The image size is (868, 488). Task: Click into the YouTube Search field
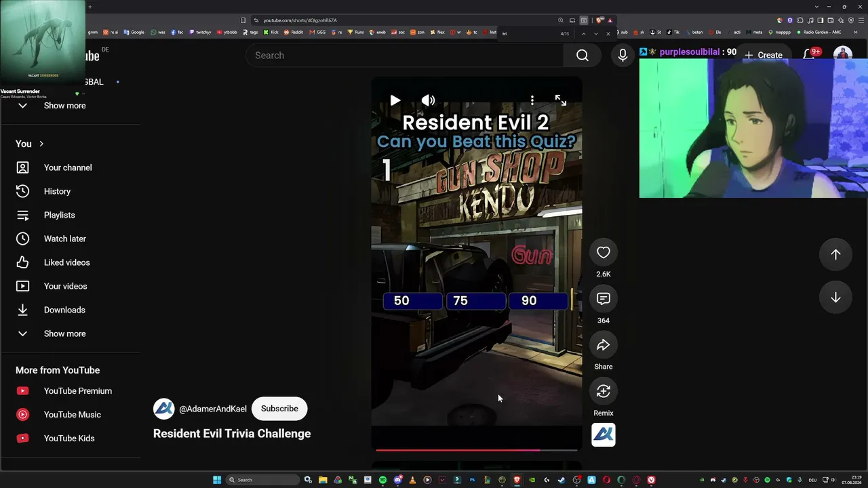[x=405, y=56]
